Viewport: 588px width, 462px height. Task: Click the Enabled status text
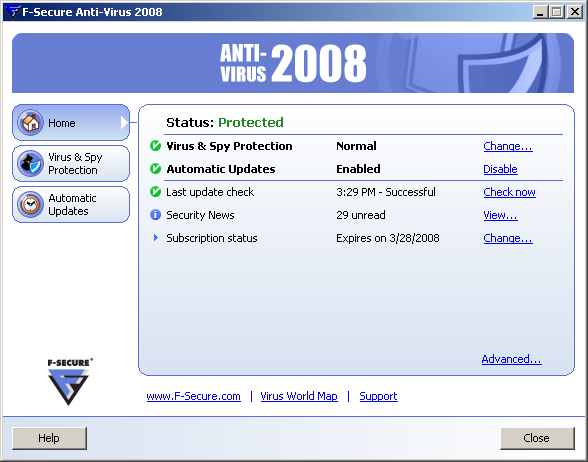tap(358, 169)
